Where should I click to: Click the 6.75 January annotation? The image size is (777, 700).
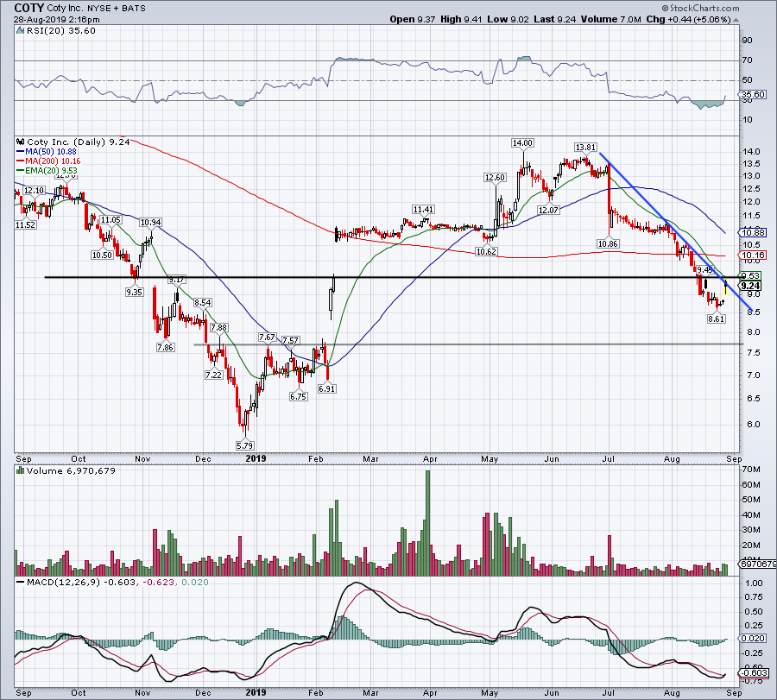(x=298, y=396)
